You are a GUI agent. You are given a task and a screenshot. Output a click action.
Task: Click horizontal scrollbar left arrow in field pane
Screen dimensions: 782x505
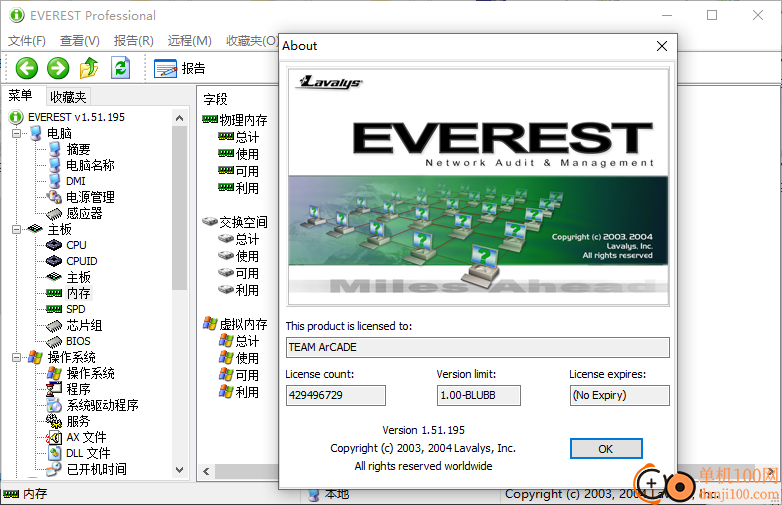(x=206, y=471)
